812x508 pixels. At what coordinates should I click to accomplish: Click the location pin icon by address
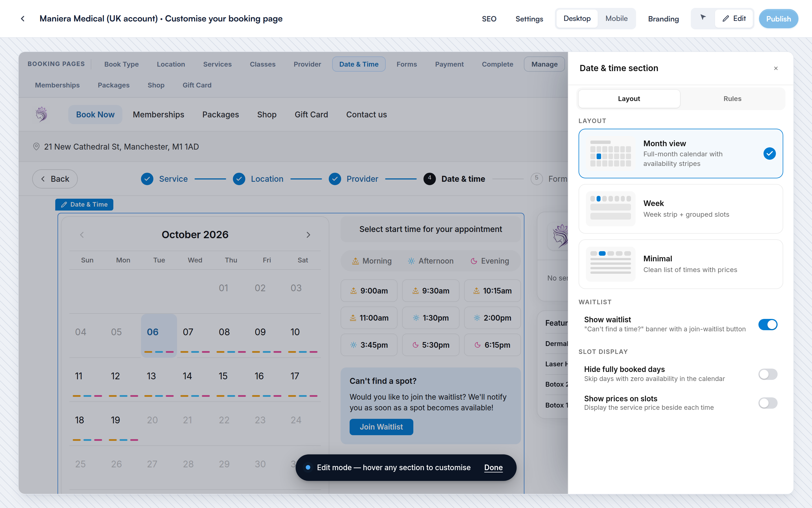pos(36,147)
